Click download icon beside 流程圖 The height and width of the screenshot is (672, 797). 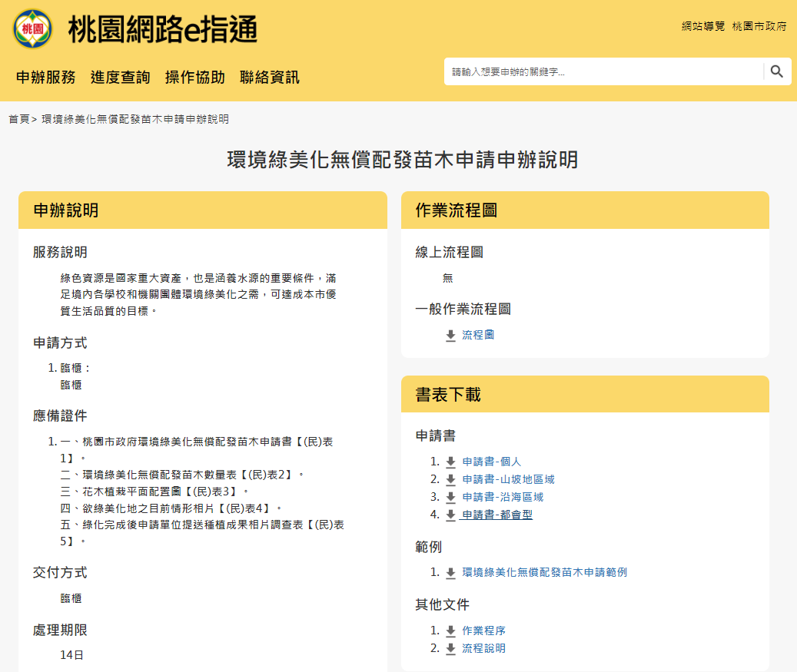450,336
